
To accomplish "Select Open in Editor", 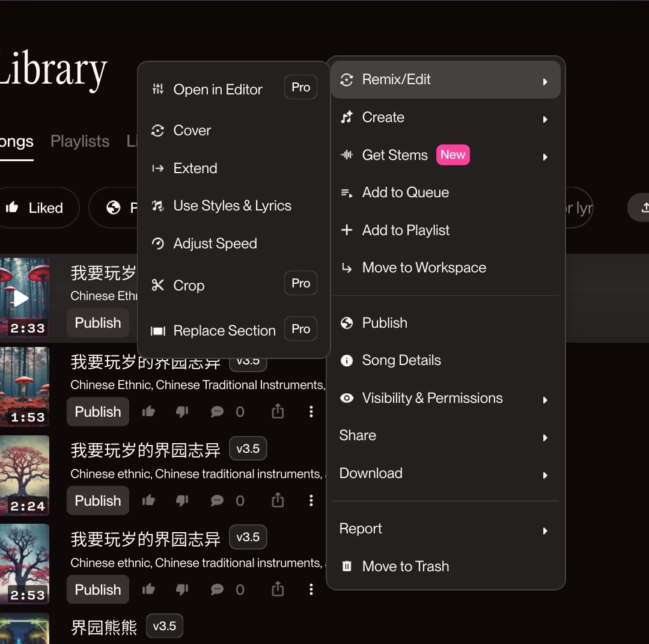I will pyautogui.click(x=234, y=89).
